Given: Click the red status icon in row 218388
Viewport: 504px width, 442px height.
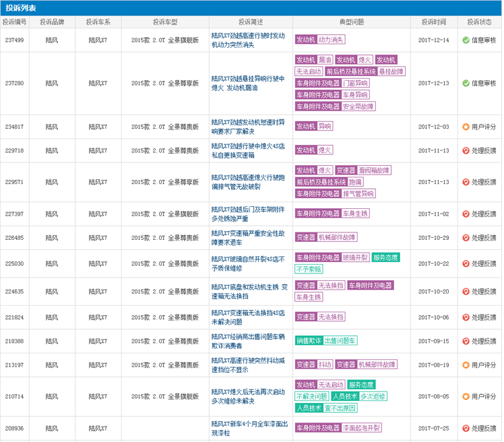Looking at the screenshot, I should (x=466, y=341).
